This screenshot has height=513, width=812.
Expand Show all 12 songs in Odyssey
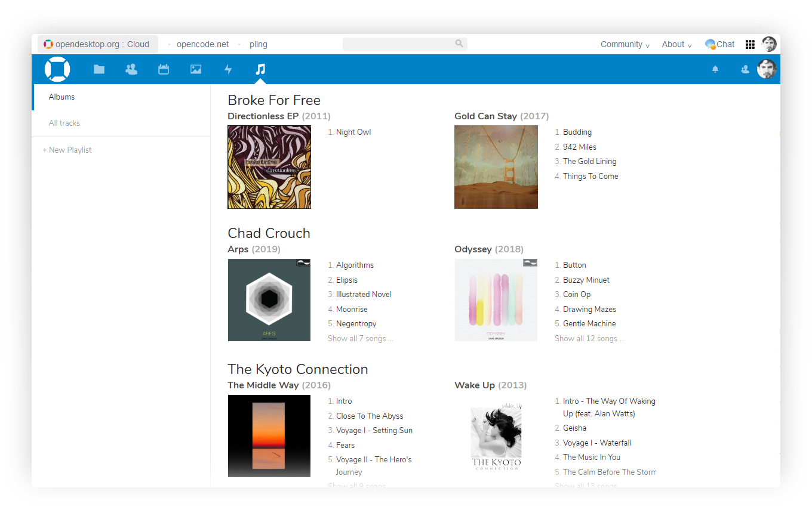click(x=590, y=339)
